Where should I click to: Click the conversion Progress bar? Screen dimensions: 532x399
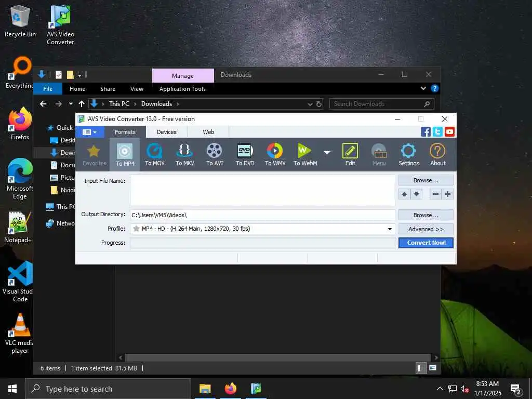(x=262, y=243)
